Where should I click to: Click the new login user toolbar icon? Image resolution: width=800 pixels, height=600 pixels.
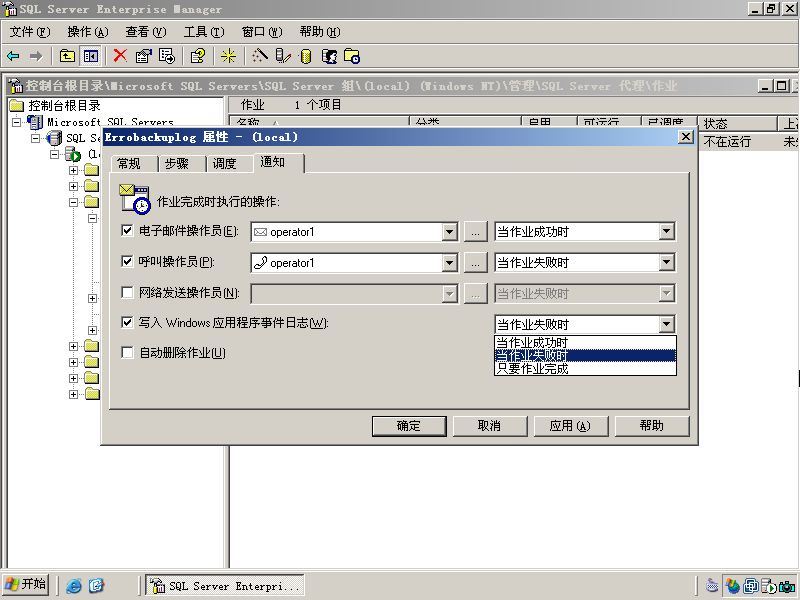point(329,56)
